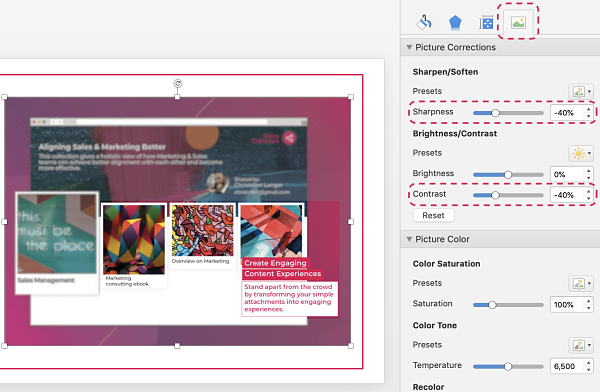600x392 pixels.
Task: Open the Picture tab icon
Action: [x=518, y=23]
